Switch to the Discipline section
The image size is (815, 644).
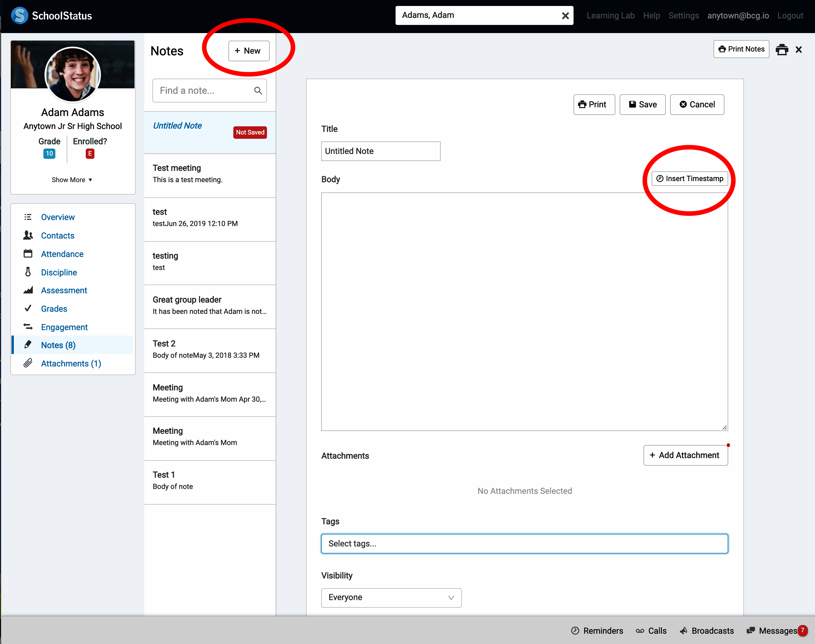tap(59, 272)
